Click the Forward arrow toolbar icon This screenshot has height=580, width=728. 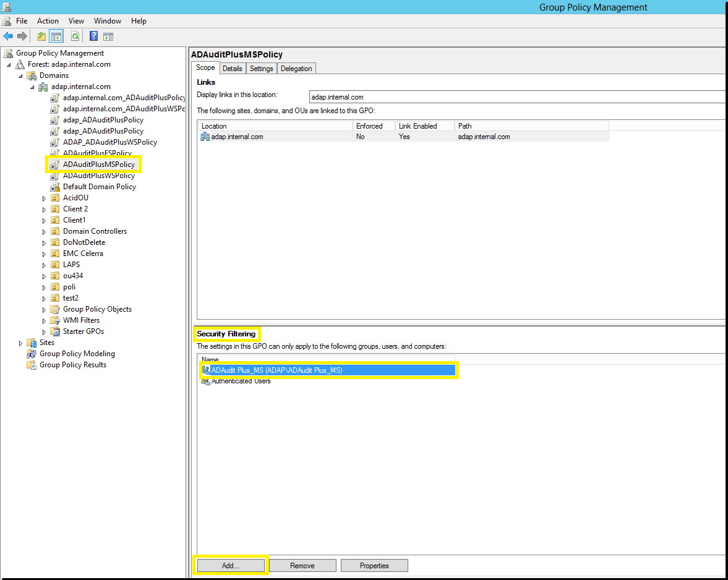22,36
